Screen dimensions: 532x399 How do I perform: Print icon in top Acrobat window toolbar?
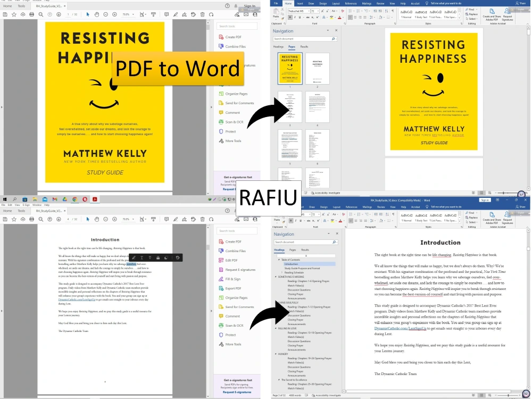click(31, 14)
